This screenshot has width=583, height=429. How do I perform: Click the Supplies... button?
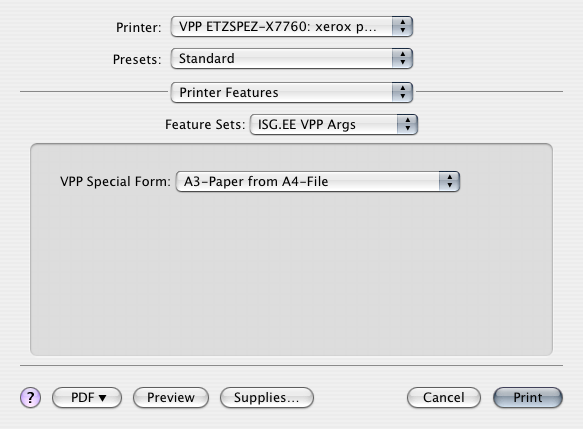point(267,397)
